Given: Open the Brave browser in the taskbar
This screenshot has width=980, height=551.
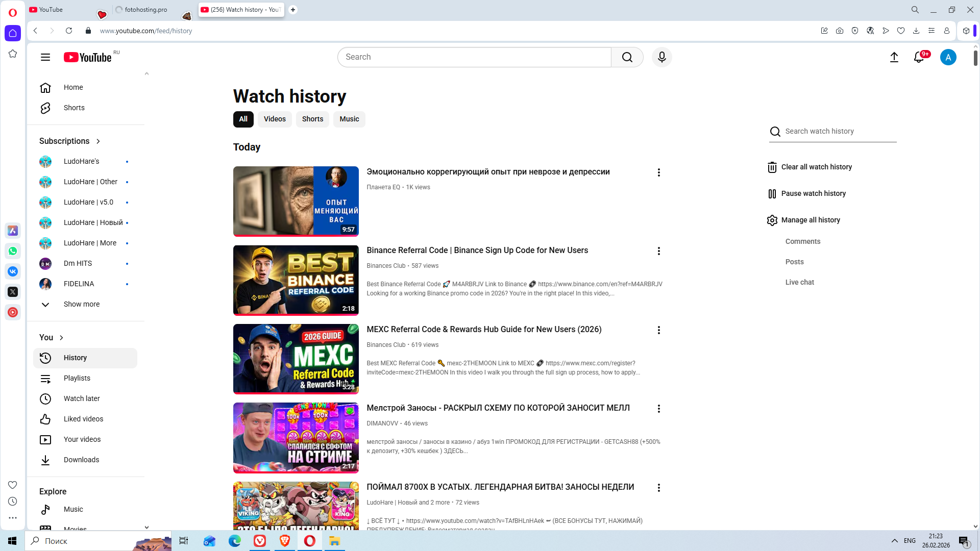Looking at the screenshot, I should pos(285,541).
